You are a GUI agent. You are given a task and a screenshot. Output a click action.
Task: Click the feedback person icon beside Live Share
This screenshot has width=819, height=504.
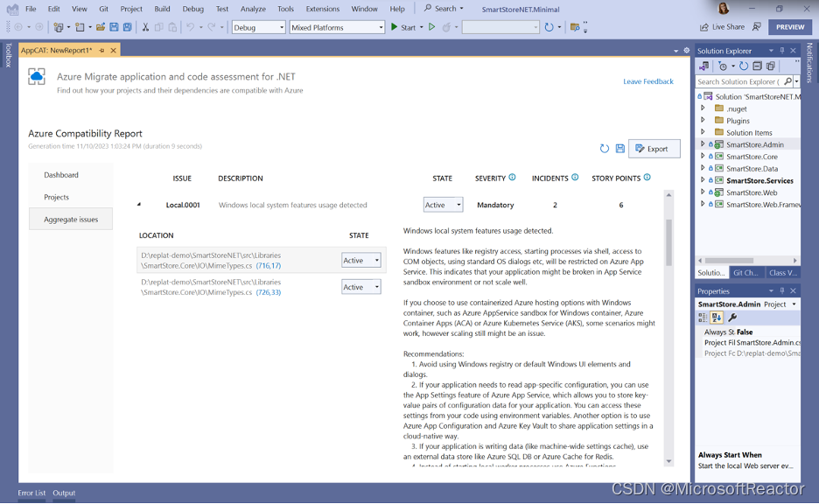tap(756, 27)
